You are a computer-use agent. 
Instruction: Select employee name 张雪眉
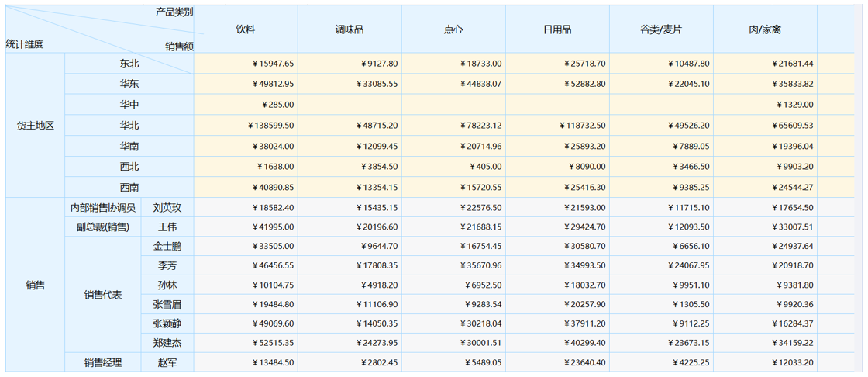(168, 304)
